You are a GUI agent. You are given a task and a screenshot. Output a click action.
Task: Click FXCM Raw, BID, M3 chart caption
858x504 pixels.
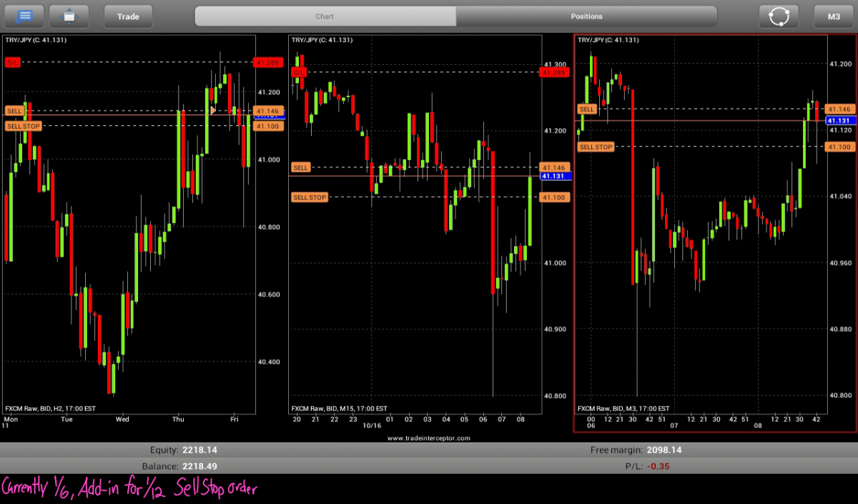tap(623, 408)
